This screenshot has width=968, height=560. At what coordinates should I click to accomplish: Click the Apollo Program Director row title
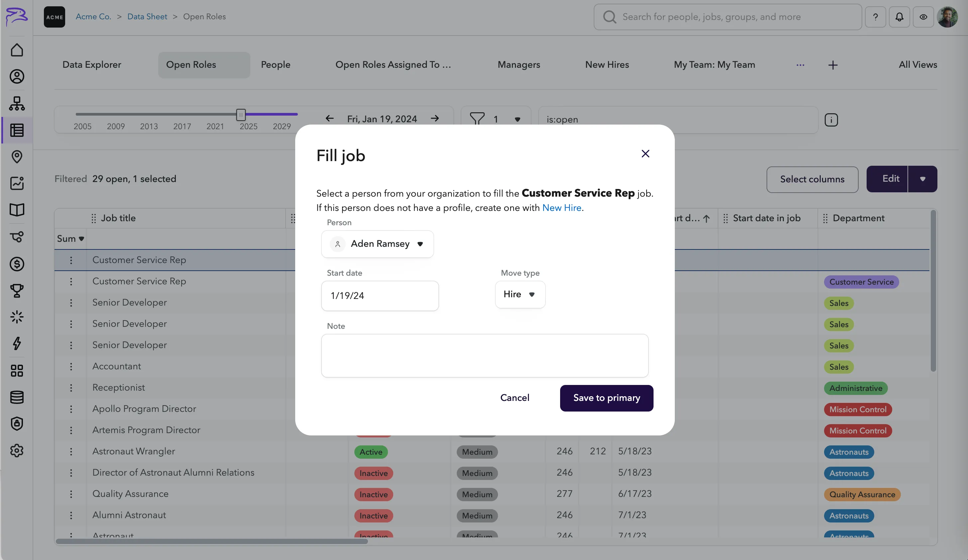coord(144,409)
